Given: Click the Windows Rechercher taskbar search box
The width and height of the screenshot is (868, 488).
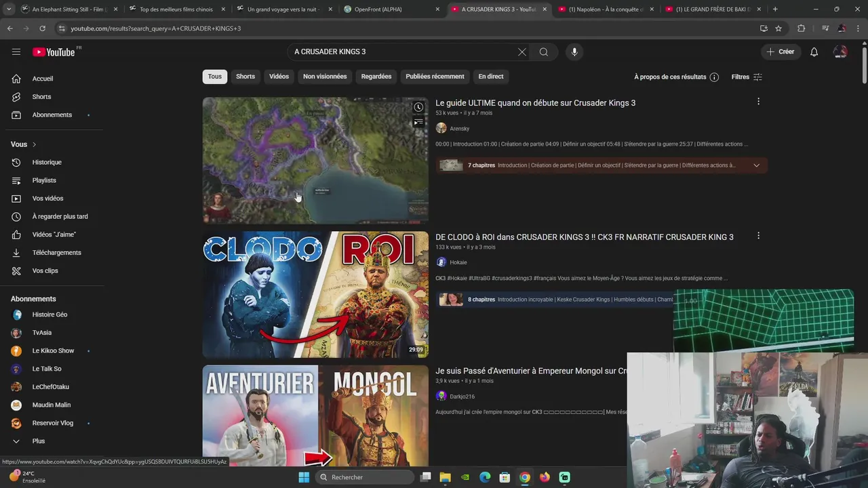Looking at the screenshot, I should click(x=366, y=477).
